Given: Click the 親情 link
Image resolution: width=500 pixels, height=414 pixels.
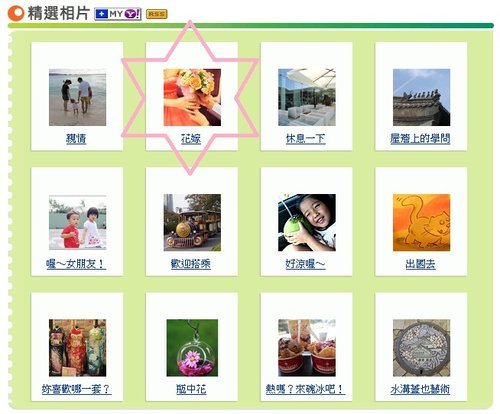Looking at the screenshot, I should point(76,138).
